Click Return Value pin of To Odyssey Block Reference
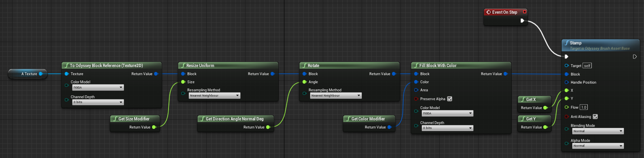The image size is (644, 158). click(156, 74)
